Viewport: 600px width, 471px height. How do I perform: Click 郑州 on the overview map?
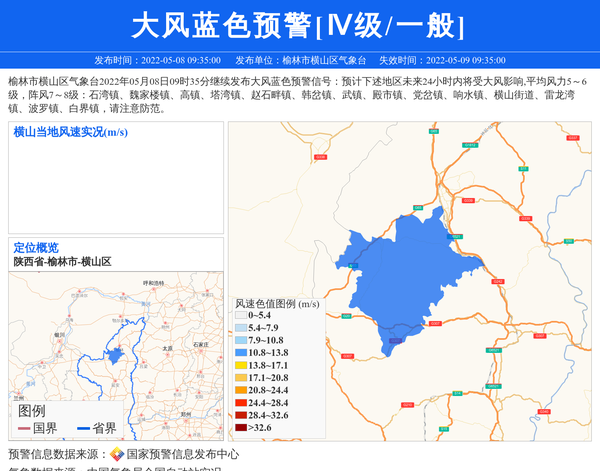pyautogui.click(x=186, y=414)
